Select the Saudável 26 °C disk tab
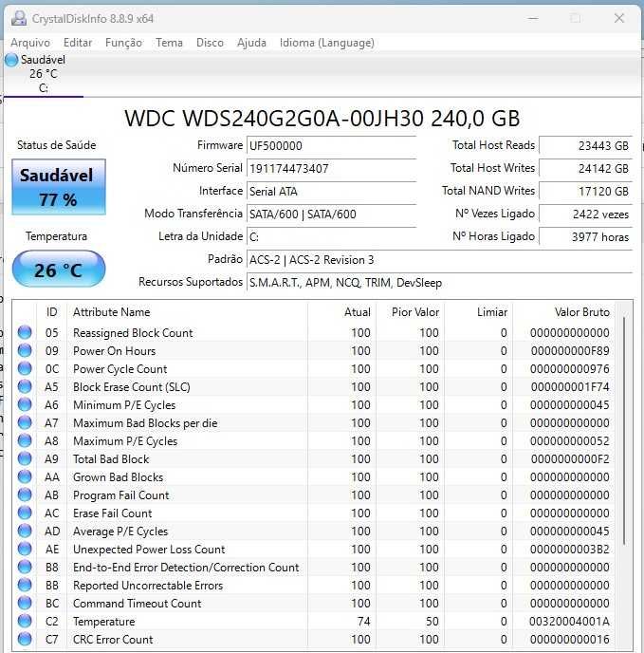This screenshot has height=653, width=644. tap(44, 74)
